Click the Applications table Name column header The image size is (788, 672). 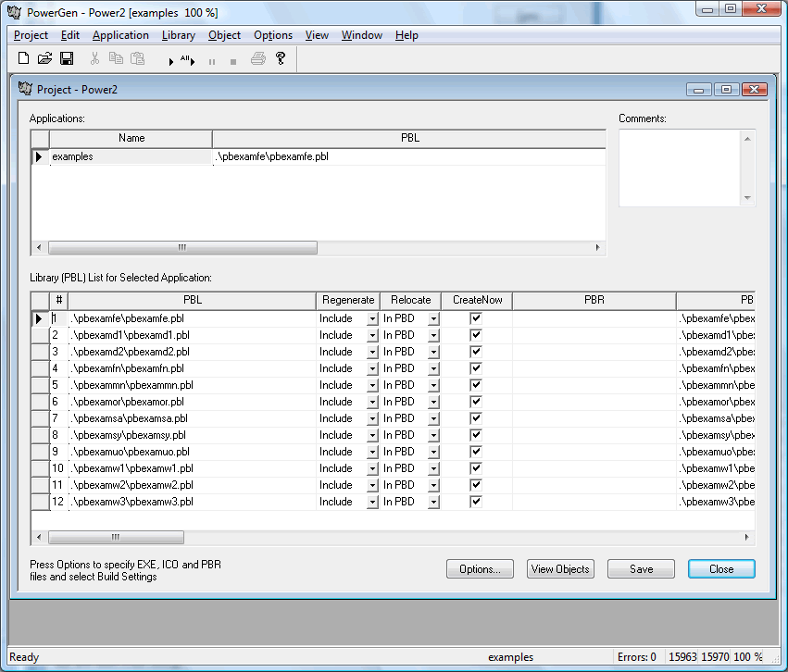(131, 138)
